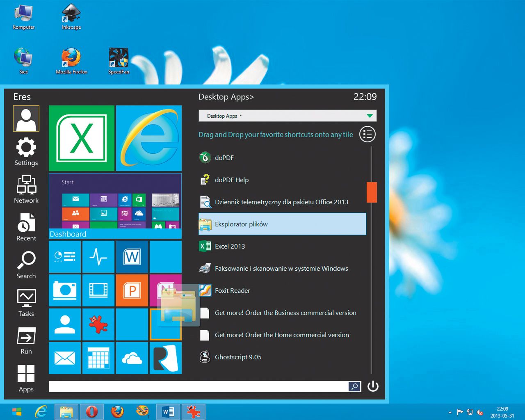Open Firefox from the taskbar

tap(117, 411)
